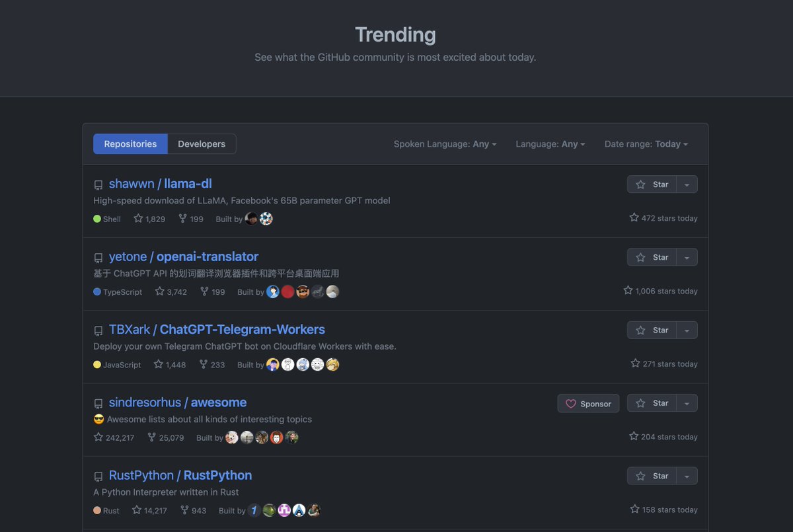View the 25,079 forks of awesome
This screenshot has width=793, height=532.
(x=166, y=437)
